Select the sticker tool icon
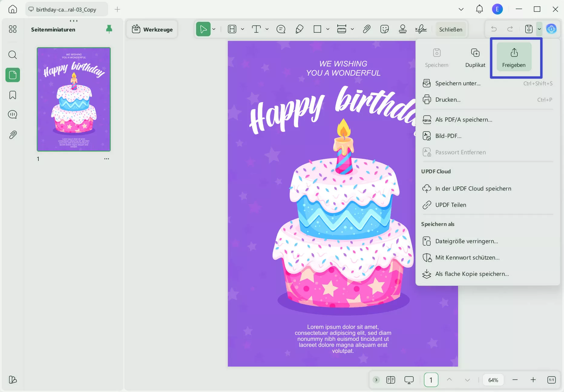The width and height of the screenshot is (564, 392). point(384,29)
